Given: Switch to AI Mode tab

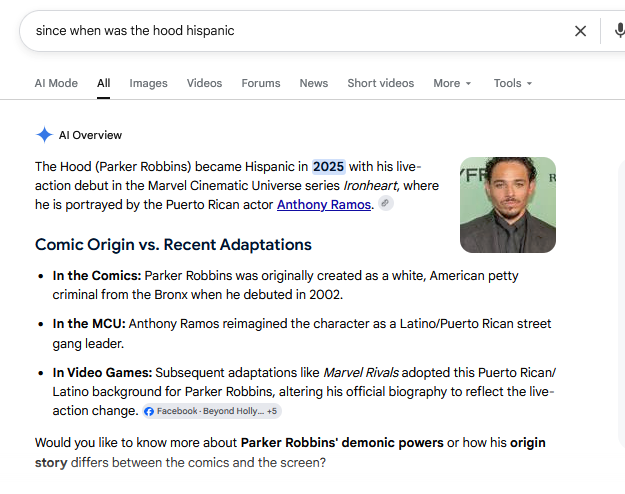Looking at the screenshot, I should [x=56, y=83].
